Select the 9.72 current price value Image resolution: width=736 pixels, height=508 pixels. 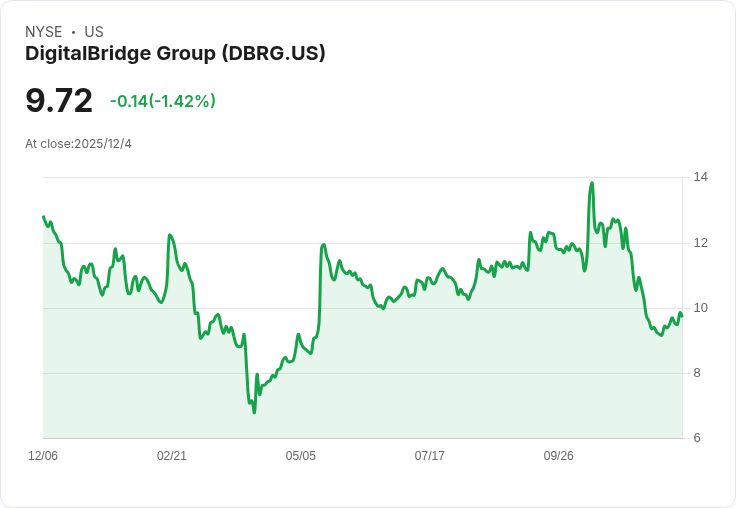(59, 100)
